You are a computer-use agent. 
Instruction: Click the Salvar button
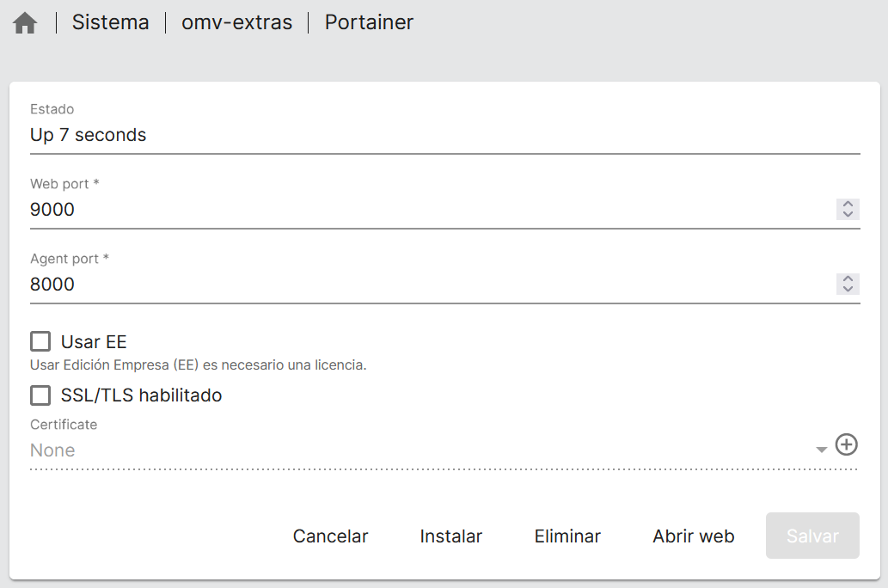tap(812, 536)
